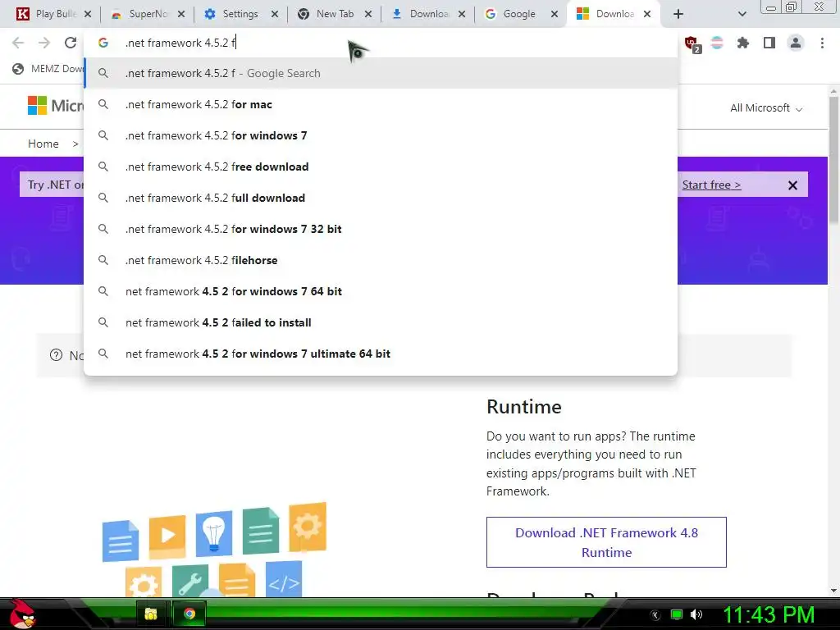Choose suggestion 'filehorse'

click(381, 260)
